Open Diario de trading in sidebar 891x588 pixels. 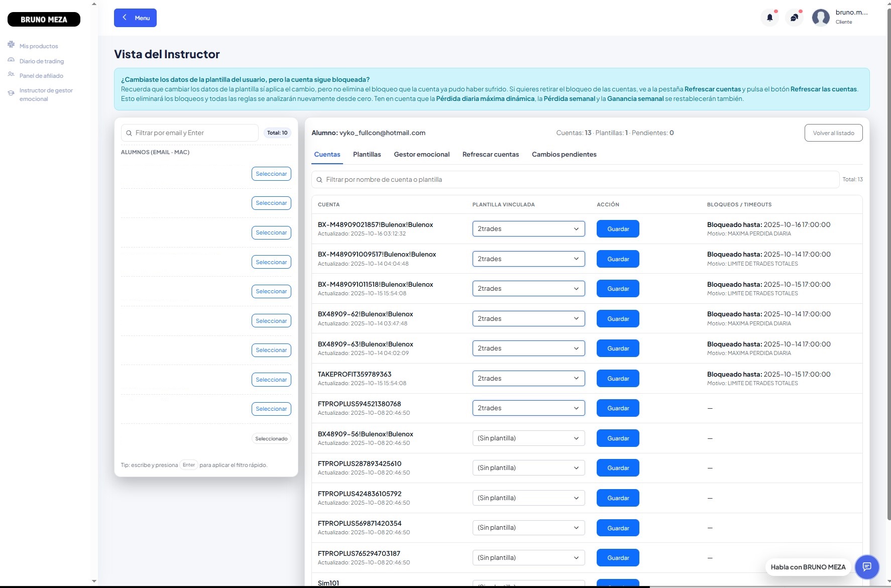pyautogui.click(x=42, y=61)
